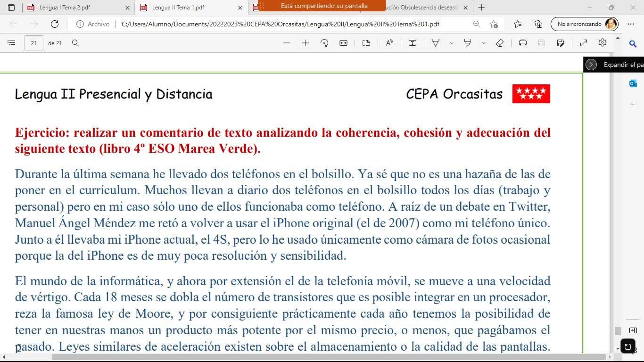Select the Add text tool

(413, 43)
